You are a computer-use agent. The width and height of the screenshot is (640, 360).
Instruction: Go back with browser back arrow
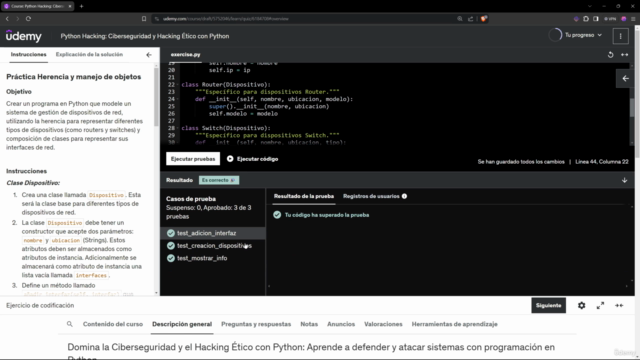tap(7, 19)
